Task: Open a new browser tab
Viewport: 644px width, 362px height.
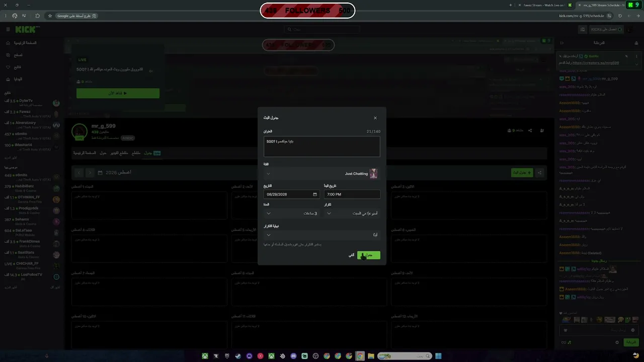Action: (511, 5)
